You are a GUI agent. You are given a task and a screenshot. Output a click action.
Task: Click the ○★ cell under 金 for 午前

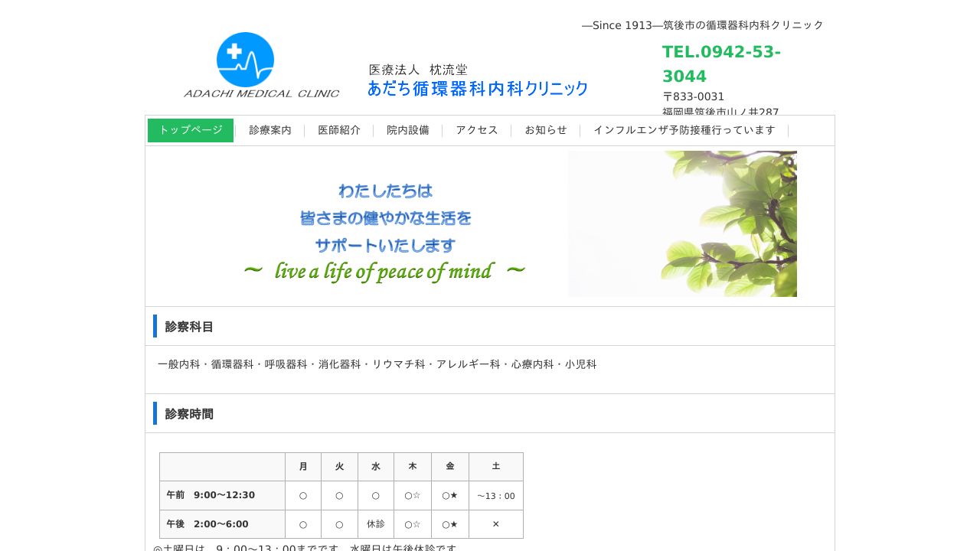[449, 495]
